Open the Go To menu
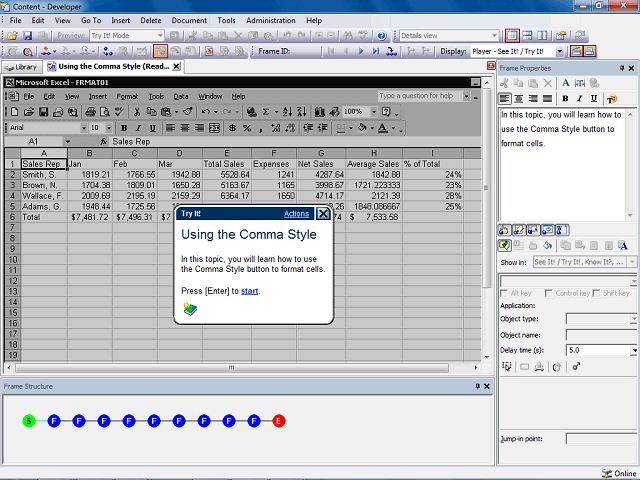This screenshot has height=480, width=640. coord(91,20)
